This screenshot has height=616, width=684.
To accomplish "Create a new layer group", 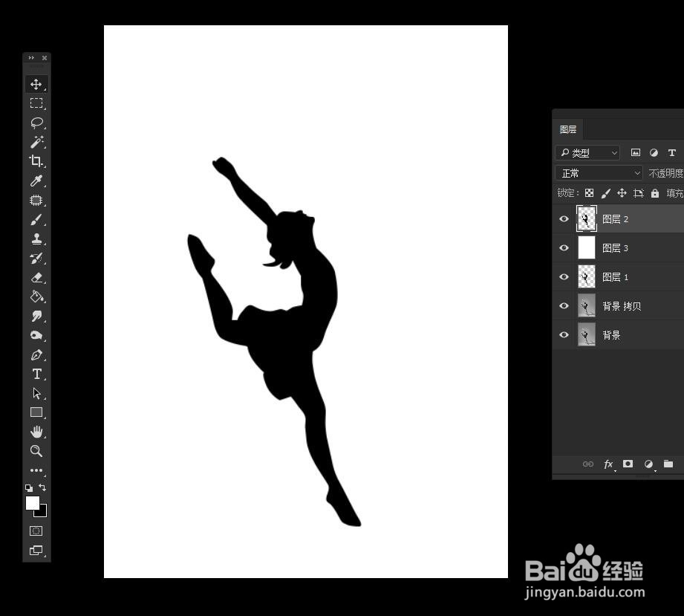I will [x=668, y=464].
